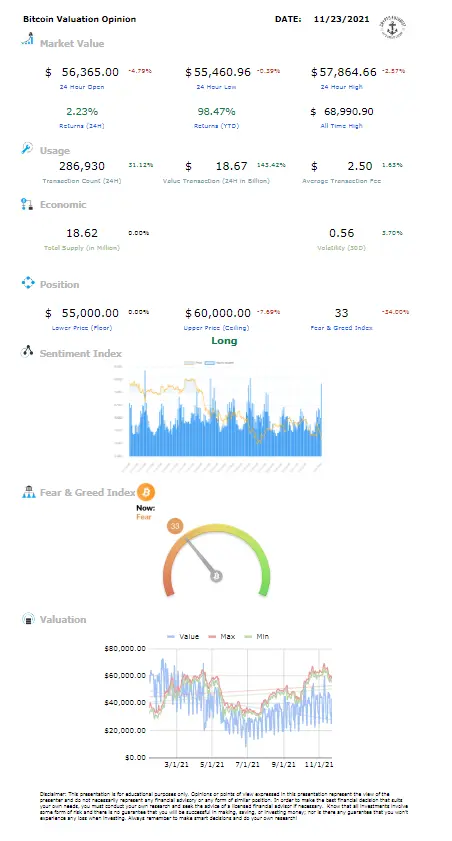Click the 98.47% YTD returns value
This screenshot has height=841, width=452.
coord(216,112)
